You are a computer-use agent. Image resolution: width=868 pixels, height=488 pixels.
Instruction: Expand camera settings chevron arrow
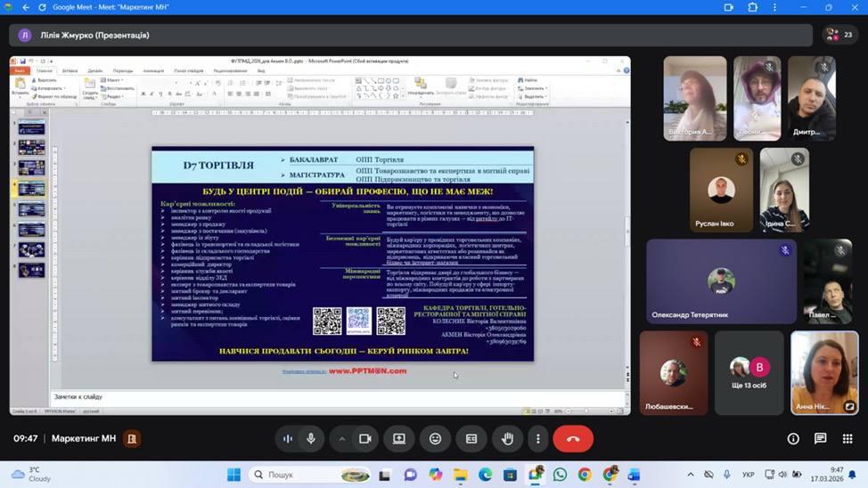coord(341,438)
